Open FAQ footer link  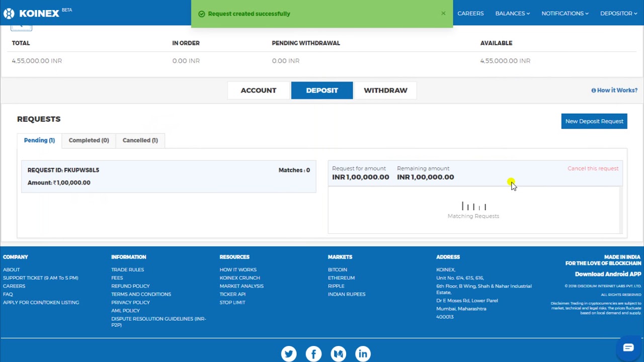click(8, 294)
